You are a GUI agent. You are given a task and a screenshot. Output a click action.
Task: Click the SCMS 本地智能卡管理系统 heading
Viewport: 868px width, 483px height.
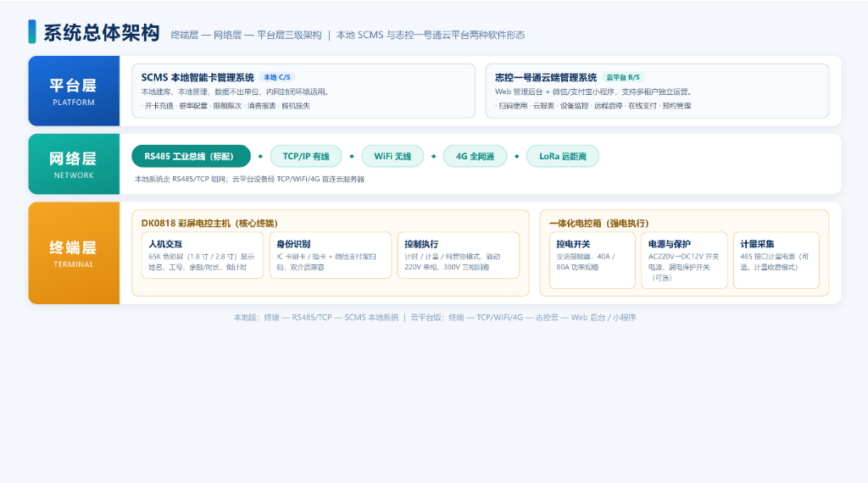tap(198, 77)
